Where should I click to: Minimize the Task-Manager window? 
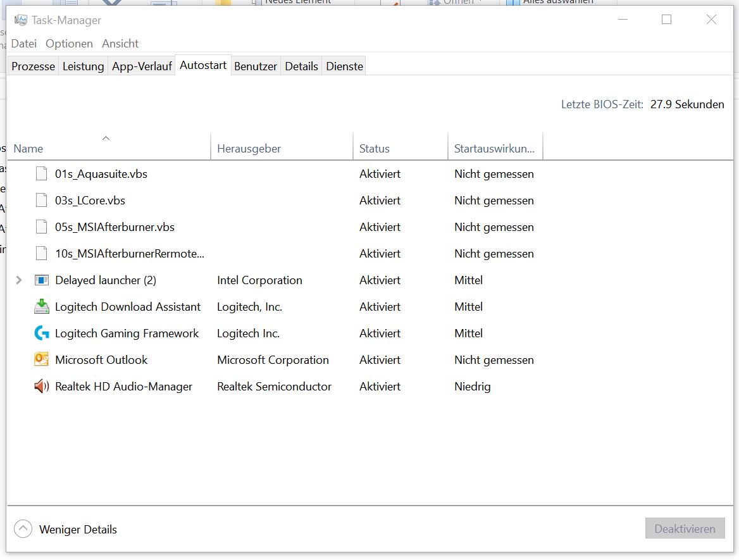tap(623, 20)
